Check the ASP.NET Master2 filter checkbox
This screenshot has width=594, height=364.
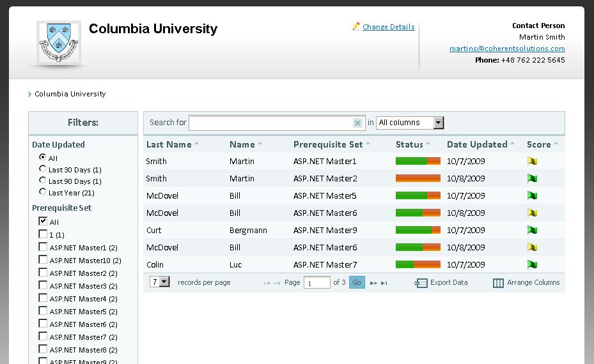coord(43,273)
